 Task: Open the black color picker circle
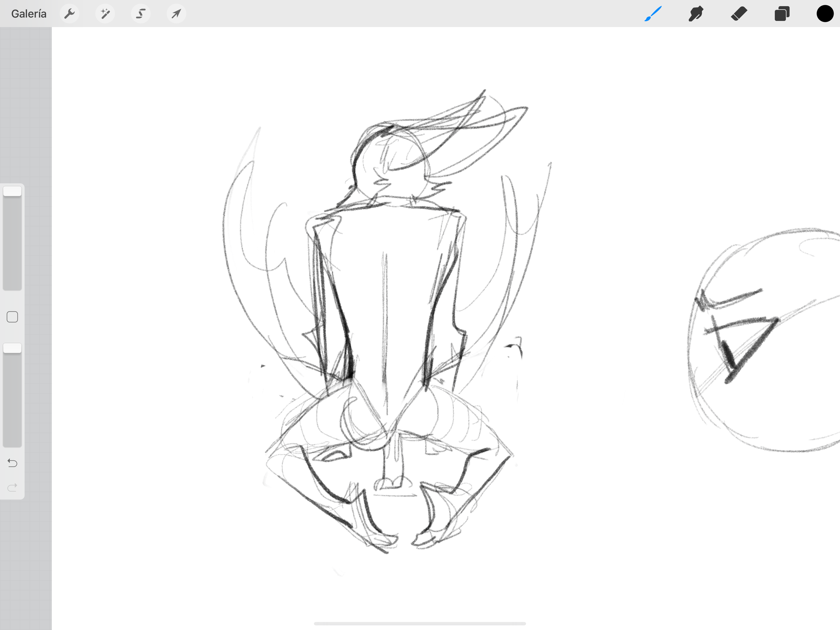coord(825,14)
